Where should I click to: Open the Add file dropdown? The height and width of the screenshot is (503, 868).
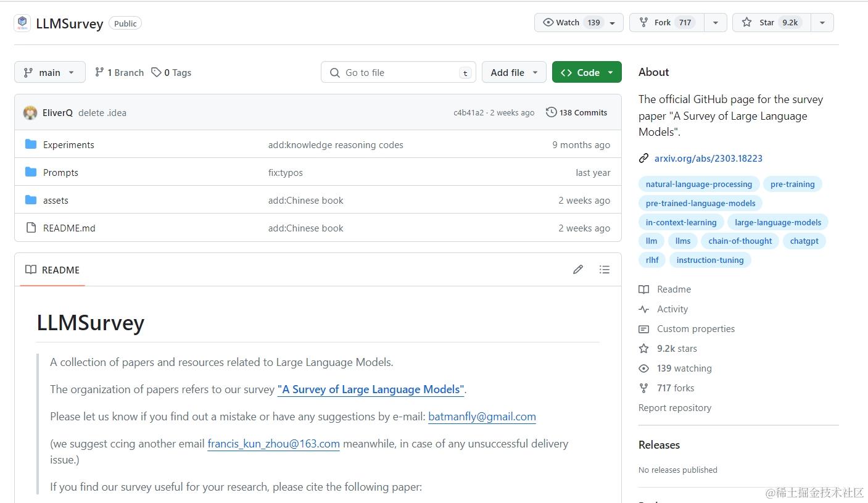point(514,72)
